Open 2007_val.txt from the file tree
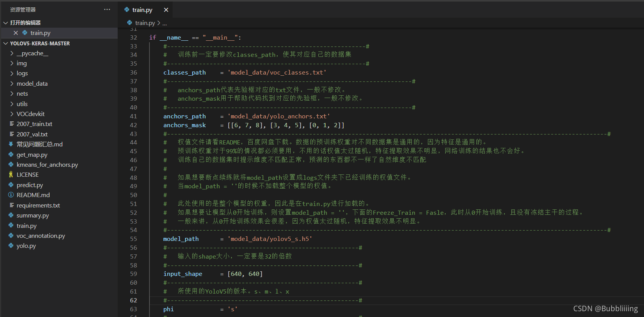 [32, 134]
